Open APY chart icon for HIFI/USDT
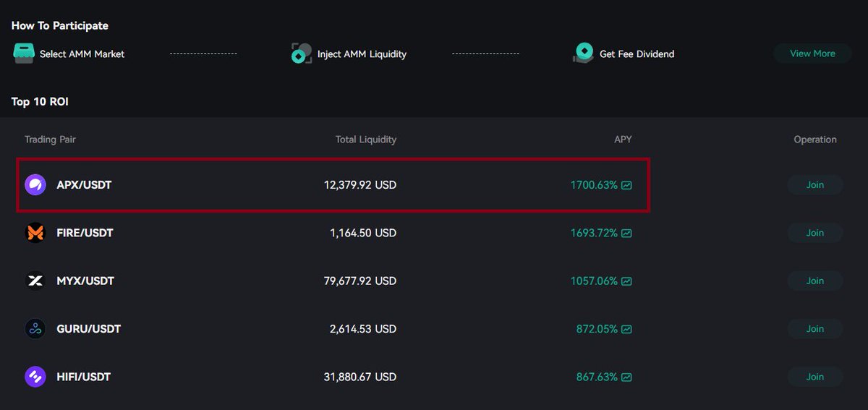 [626, 377]
